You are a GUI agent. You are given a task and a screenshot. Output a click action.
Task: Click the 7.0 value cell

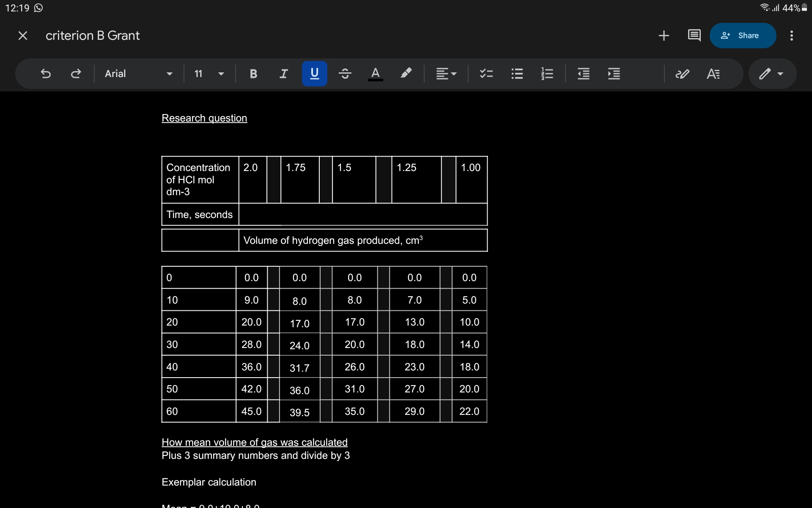tap(414, 300)
